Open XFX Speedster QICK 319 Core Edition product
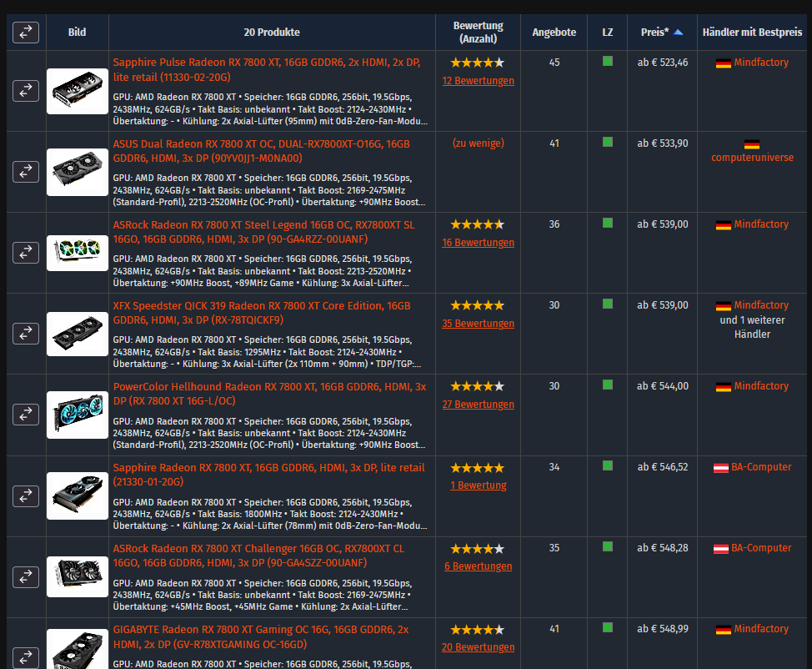The image size is (812, 669). (262, 313)
